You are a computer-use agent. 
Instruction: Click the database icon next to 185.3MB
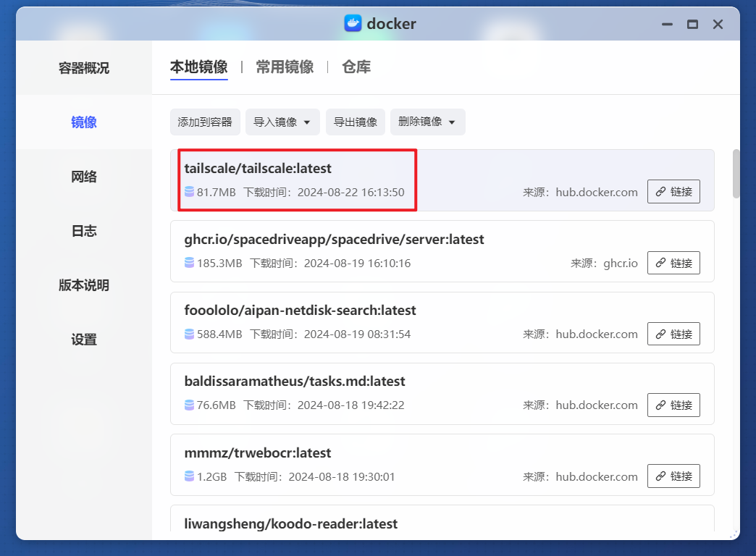(x=190, y=263)
